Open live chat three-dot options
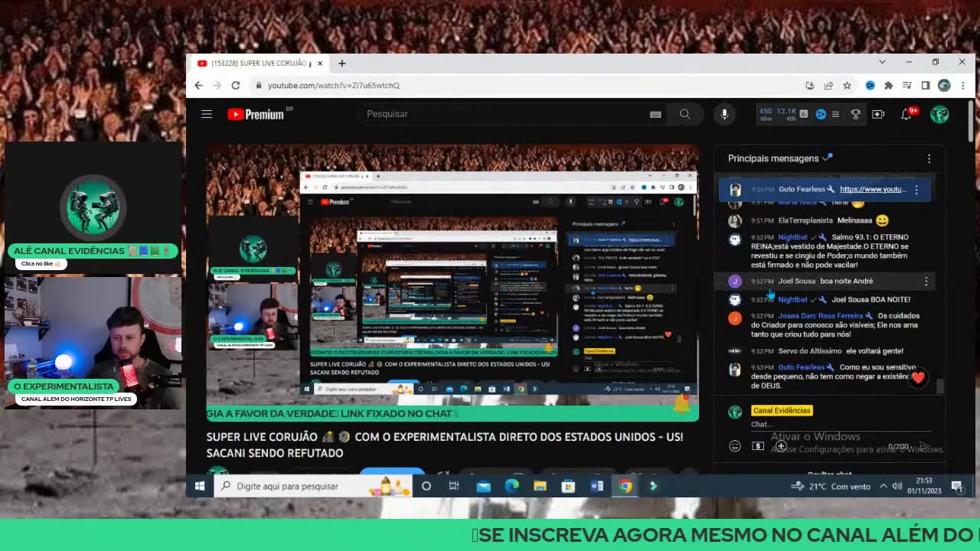This screenshot has height=551, width=980. point(929,158)
